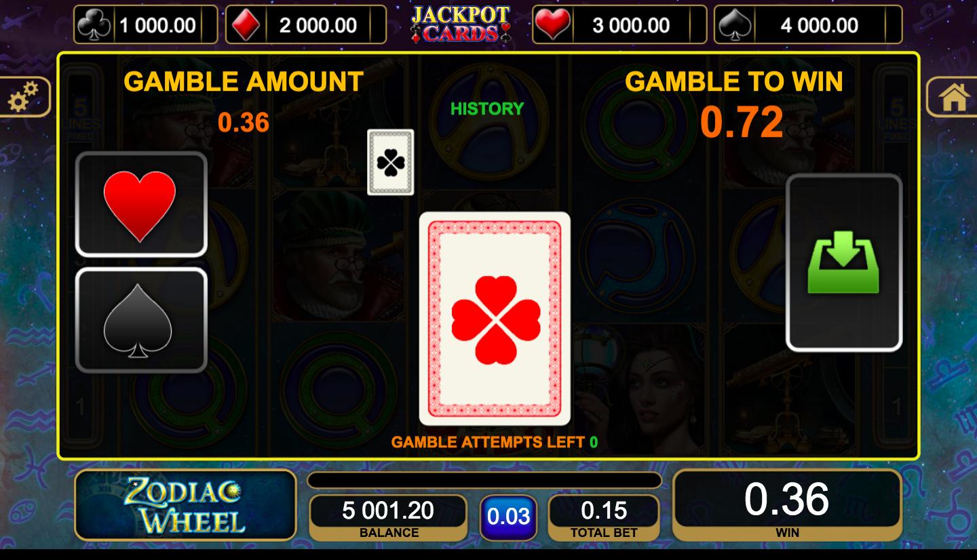Click the hearts jackpot icon
This screenshot has width=977, height=560.
pos(553,25)
